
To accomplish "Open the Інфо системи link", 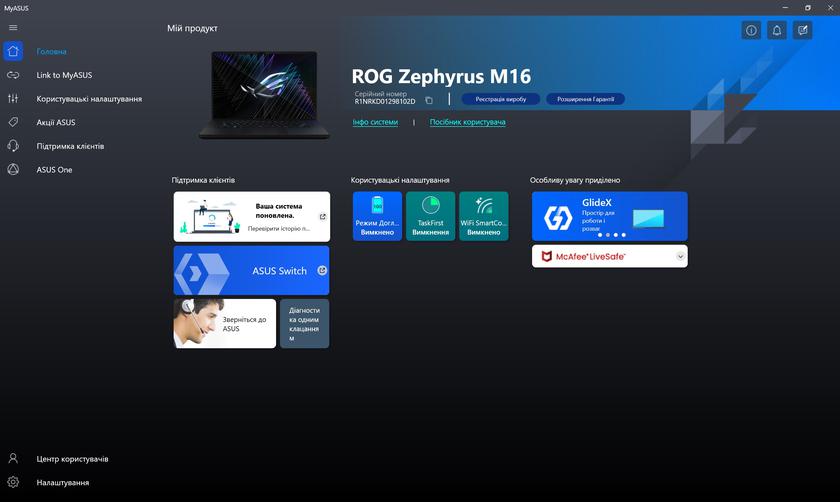I will point(375,122).
